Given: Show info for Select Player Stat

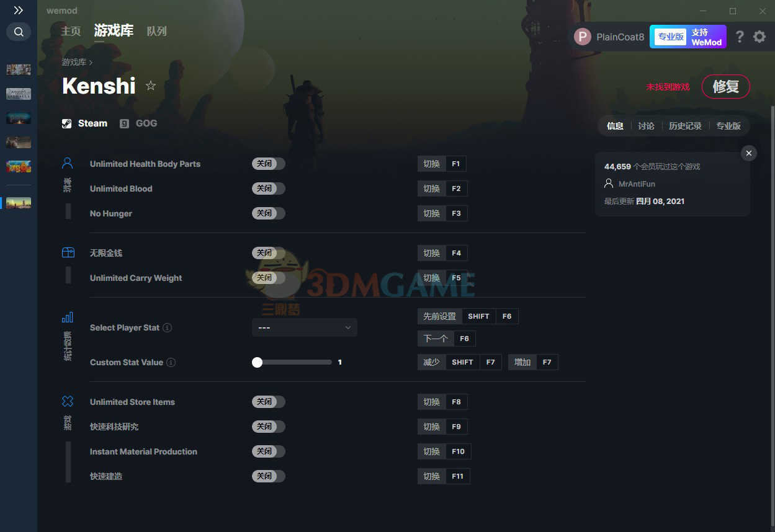Looking at the screenshot, I should (x=167, y=327).
